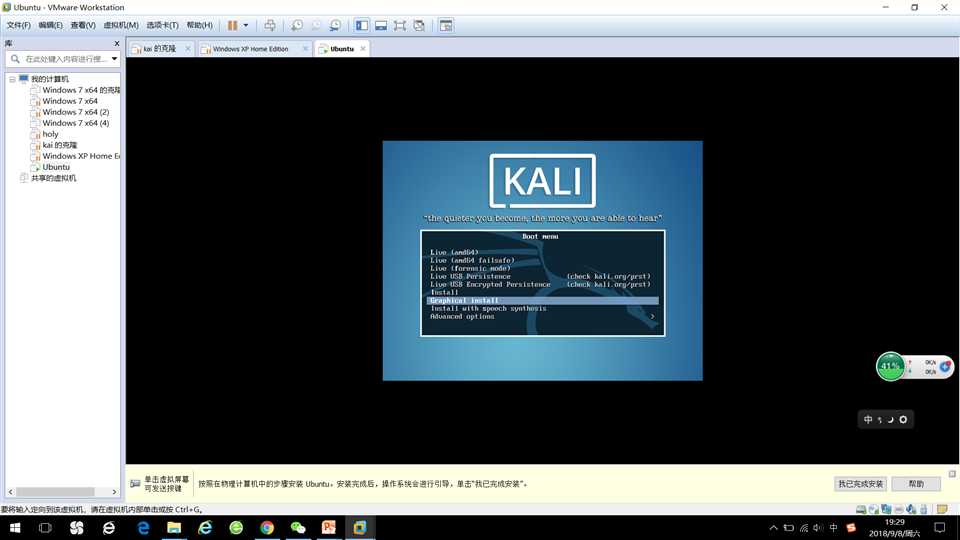This screenshot has height=540, width=960.
Task: Click the console view toolbar icon
Action: (x=446, y=25)
